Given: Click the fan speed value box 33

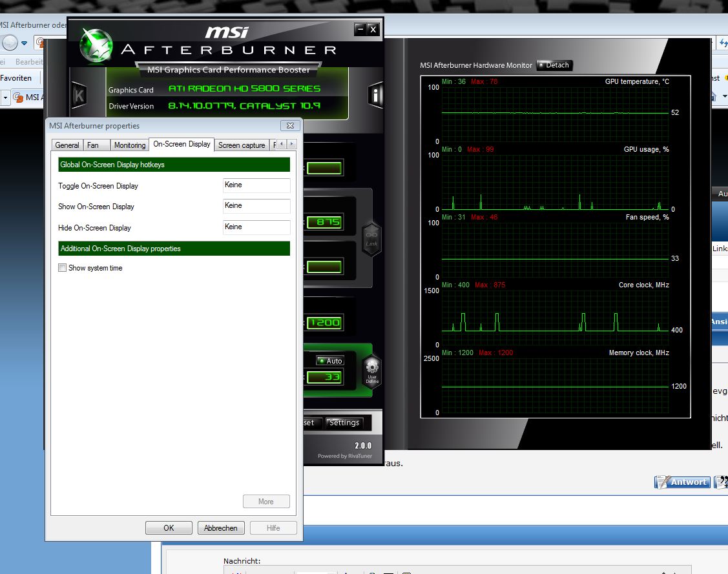Looking at the screenshot, I should (324, 377).
